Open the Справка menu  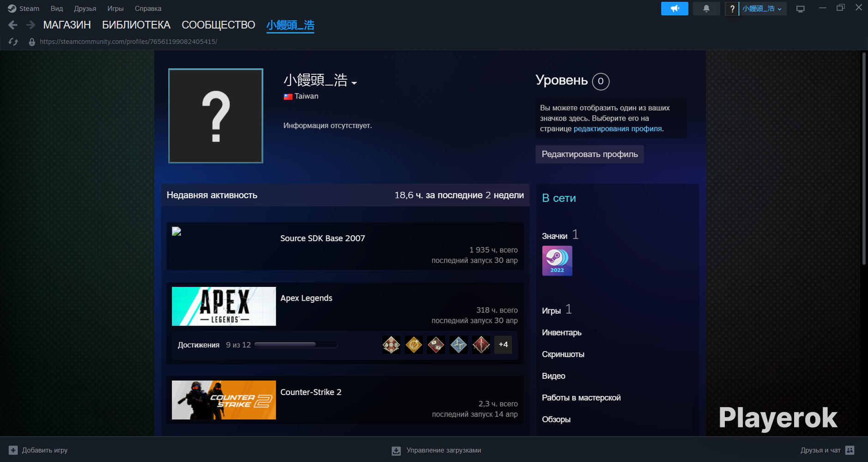pos(148,8)
